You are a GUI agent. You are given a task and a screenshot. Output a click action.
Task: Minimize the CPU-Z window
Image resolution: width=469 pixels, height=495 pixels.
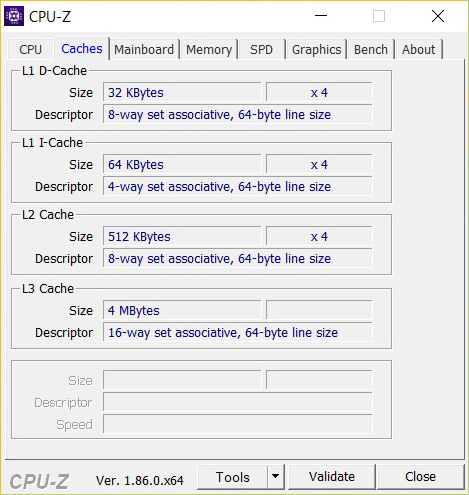(x=321, y=16)
